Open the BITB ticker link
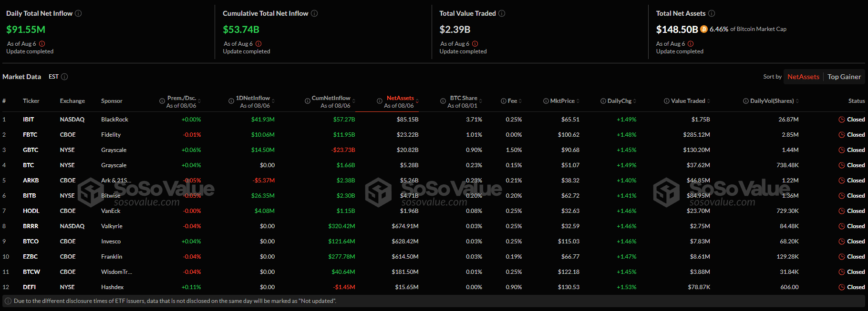The width and height of the screenshot is (868, 311). click(30, 196)
